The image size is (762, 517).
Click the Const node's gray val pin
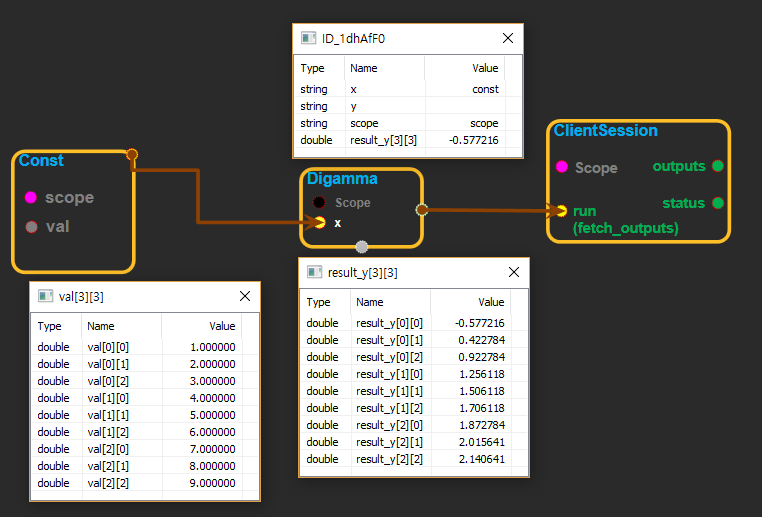pos(31,227)
